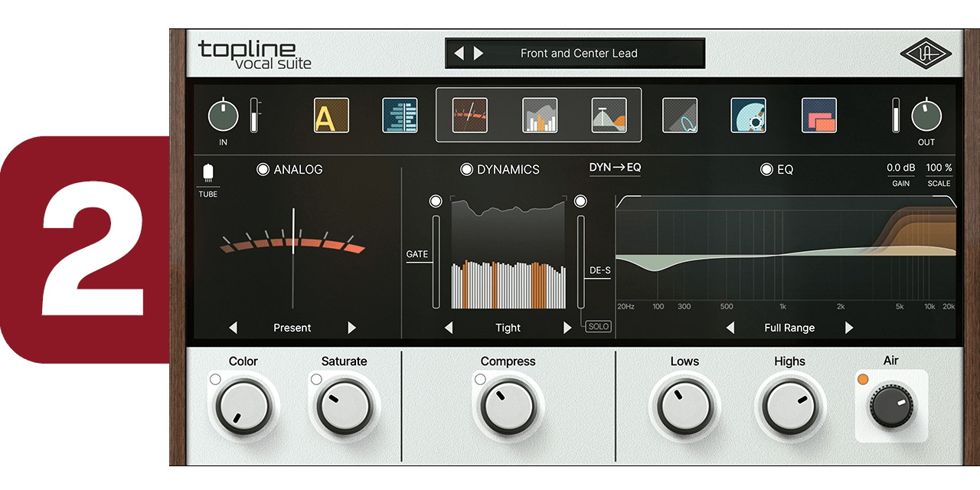
Task: Select the yellow letter A module icon
Action: click(x=332, y=116)
